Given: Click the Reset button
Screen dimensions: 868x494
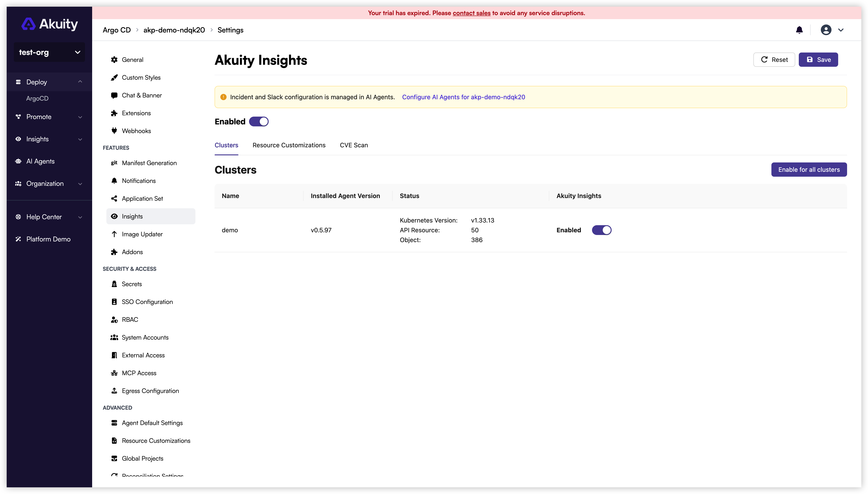Looking at the screenshot, I should (774, 60).
